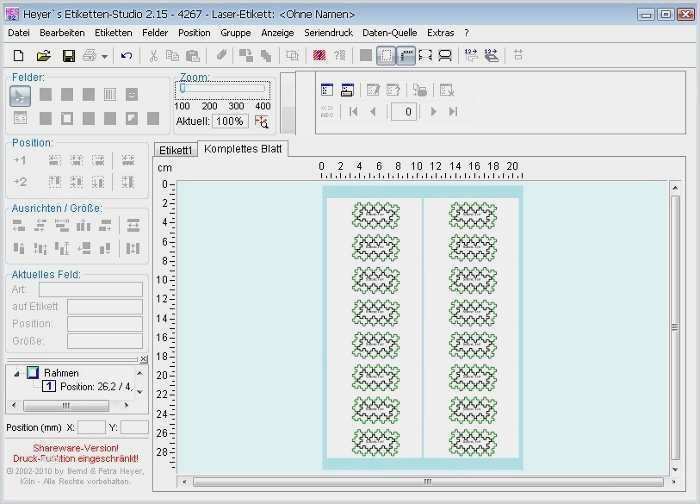Click the question-mark field toolbar icon
Viewport: 700px width, 504px height.
click(340, 55)
